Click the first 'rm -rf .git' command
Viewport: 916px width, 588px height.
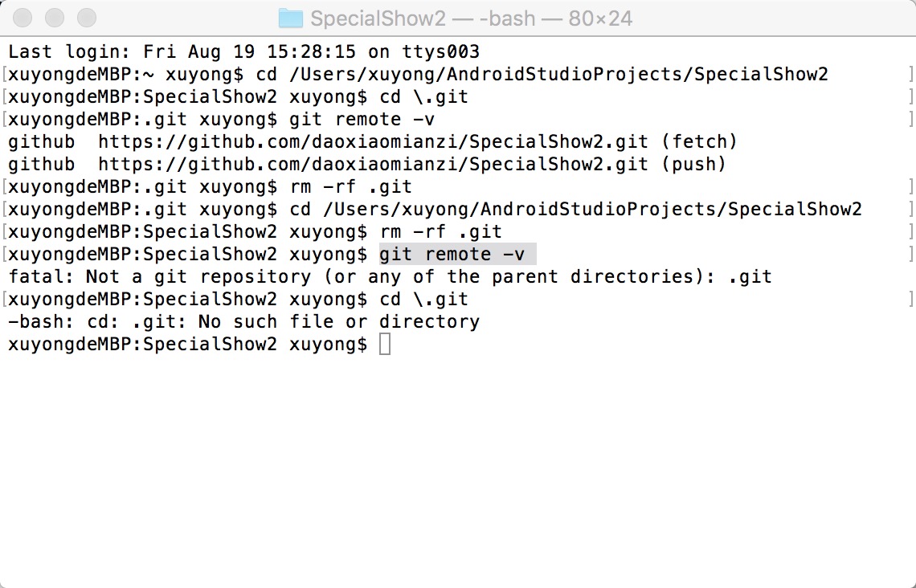[350, 187]
